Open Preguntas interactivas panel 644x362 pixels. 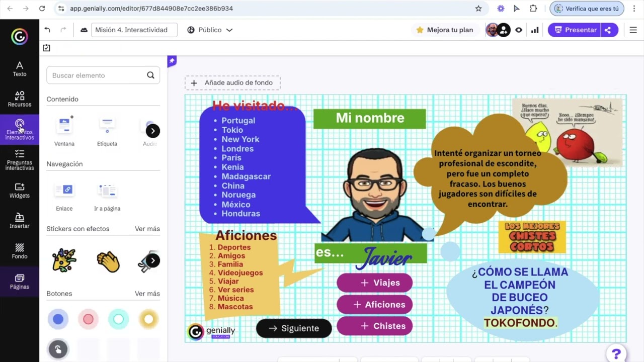click(x=20, y=160)
